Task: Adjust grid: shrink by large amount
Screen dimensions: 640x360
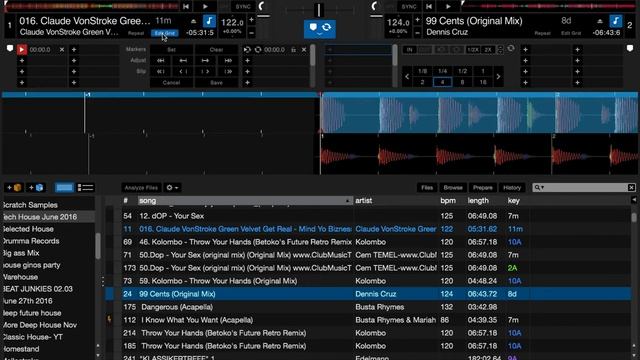Action: [160, 60]
